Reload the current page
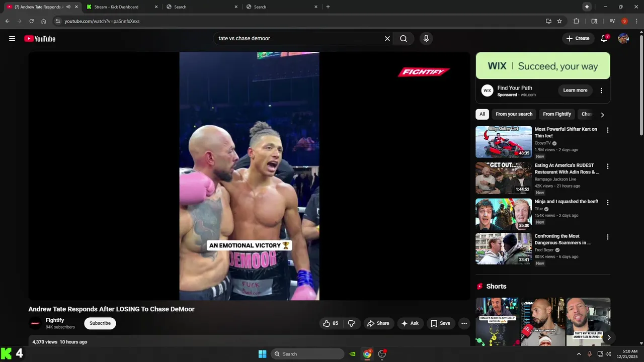 point(31,21)
